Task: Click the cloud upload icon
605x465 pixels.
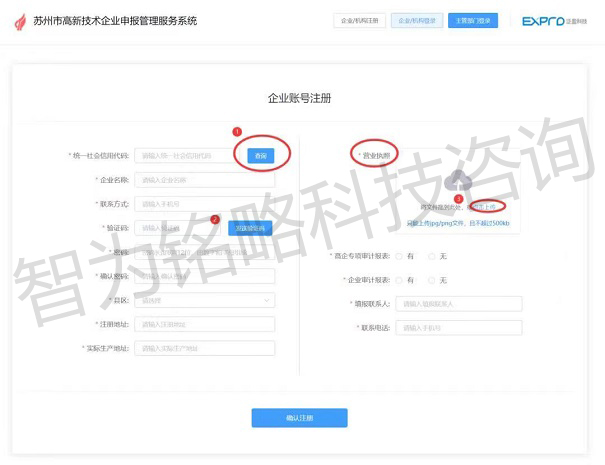Action: (x=458, y=180)
